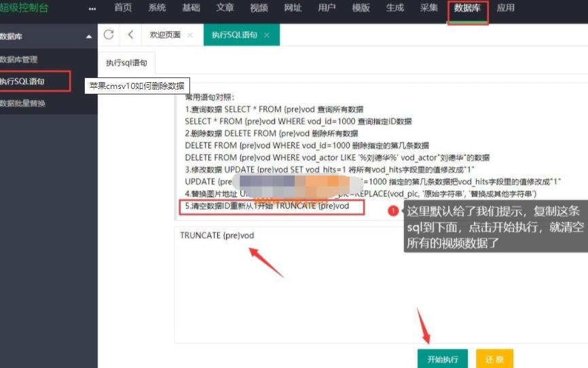
Task: Close the 欢迎页面 tab
Action: tap(190, 35)
